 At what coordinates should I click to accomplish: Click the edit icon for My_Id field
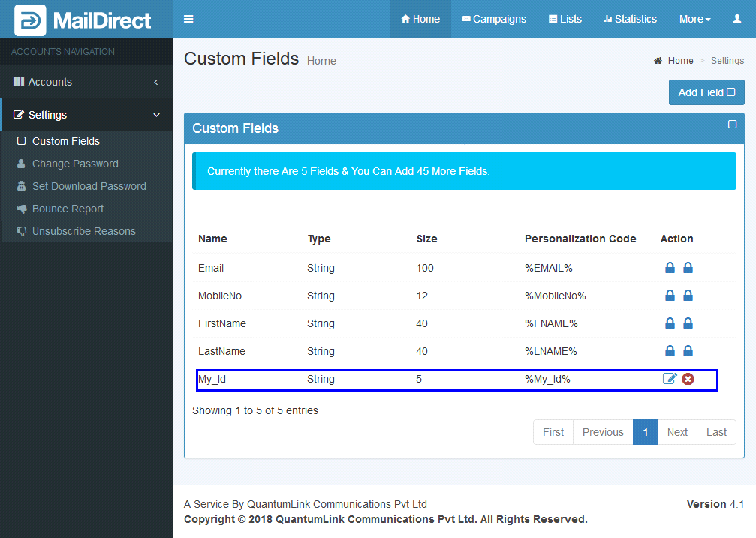pos(670,379)
